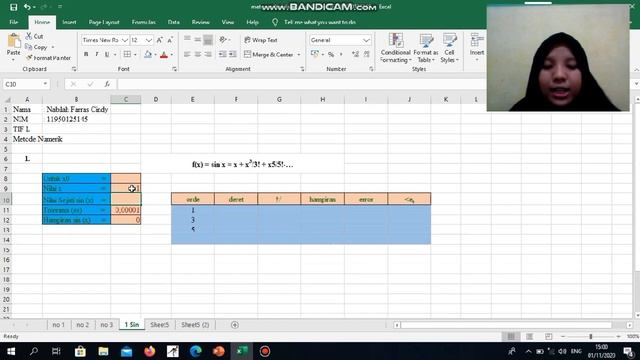Click the Windows Start button
This screenshot has width=640, height=360.
point(11,351)
